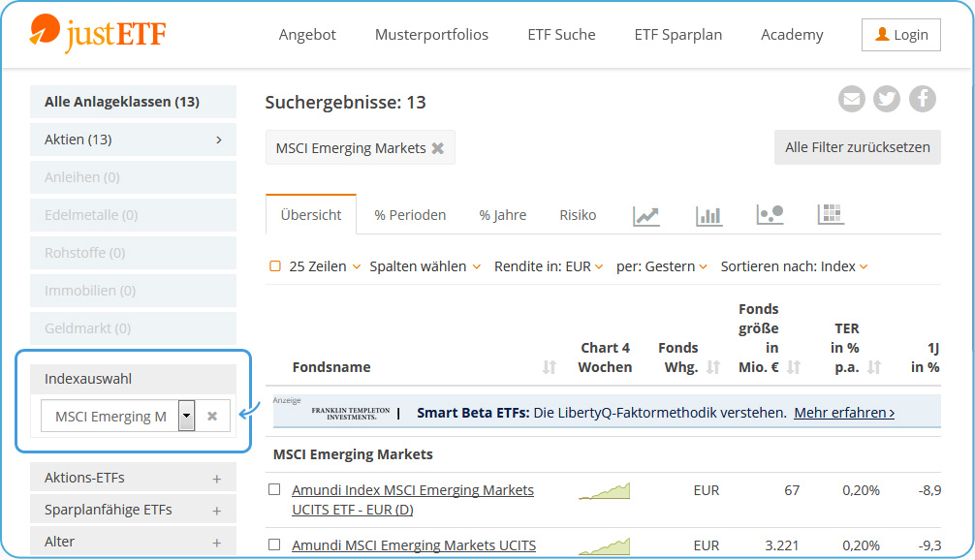The height and width of the screenshot is (560, 975).
Task: Expand the Aktions-ETFs filter
Action: (x=133, y=478)
